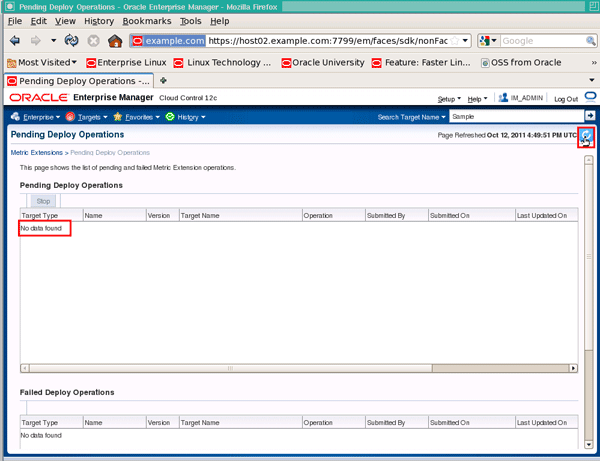The height and width of the screenshot is (461, 600).
Task: Click the page vertical scrollbar up arrow
Action: point(589,160)
